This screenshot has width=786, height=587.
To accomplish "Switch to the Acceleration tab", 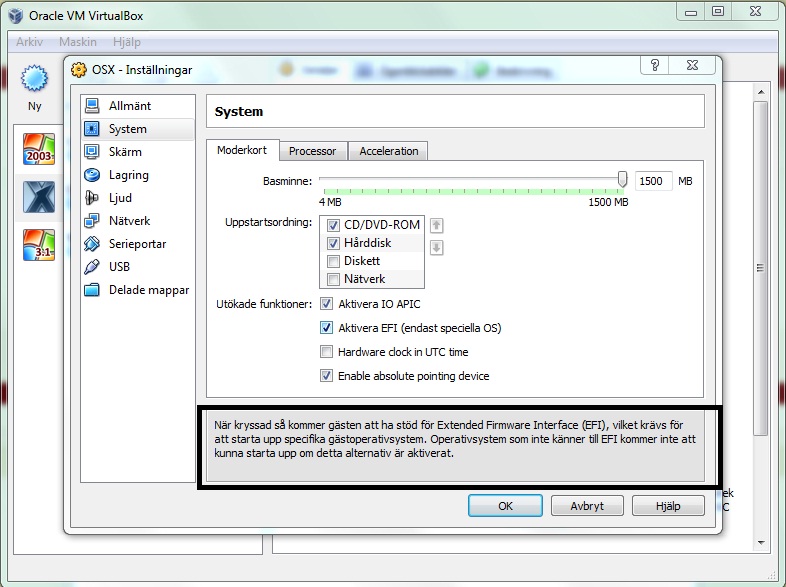I will coord(388,151).
